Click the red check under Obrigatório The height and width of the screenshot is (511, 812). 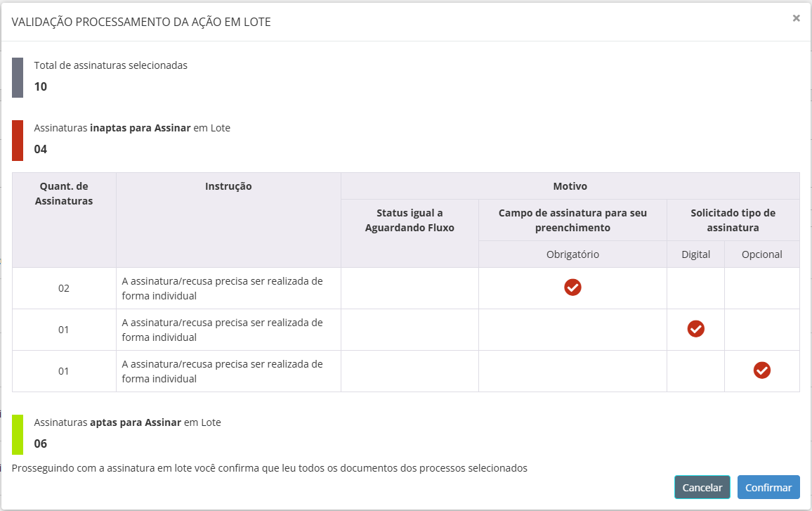[x=572, y=287]
